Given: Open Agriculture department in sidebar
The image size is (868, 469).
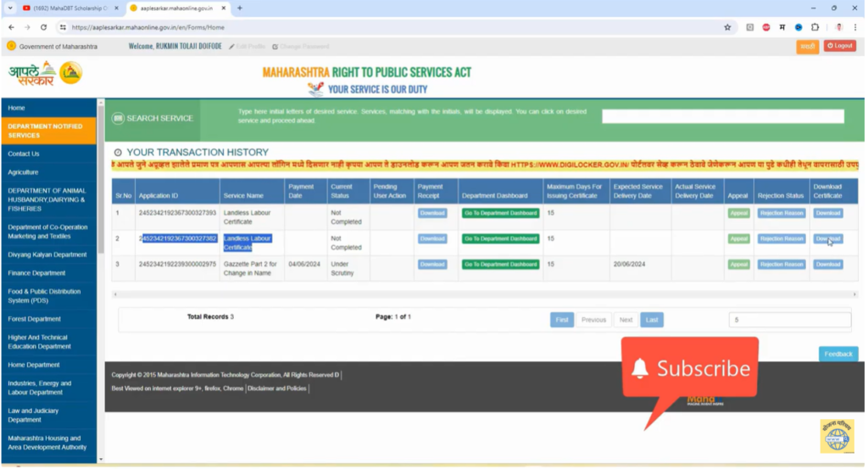Looking at the screenshot, I should coord(24,172).
